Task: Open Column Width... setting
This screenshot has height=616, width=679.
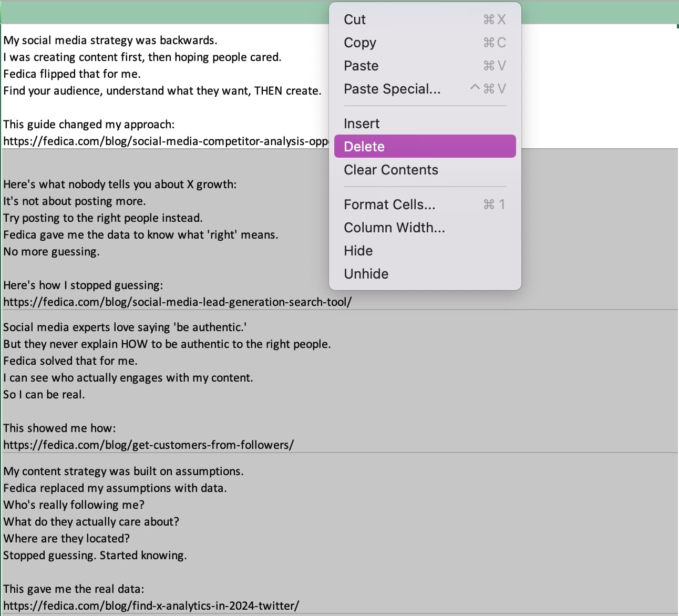Action: point(394,228)
